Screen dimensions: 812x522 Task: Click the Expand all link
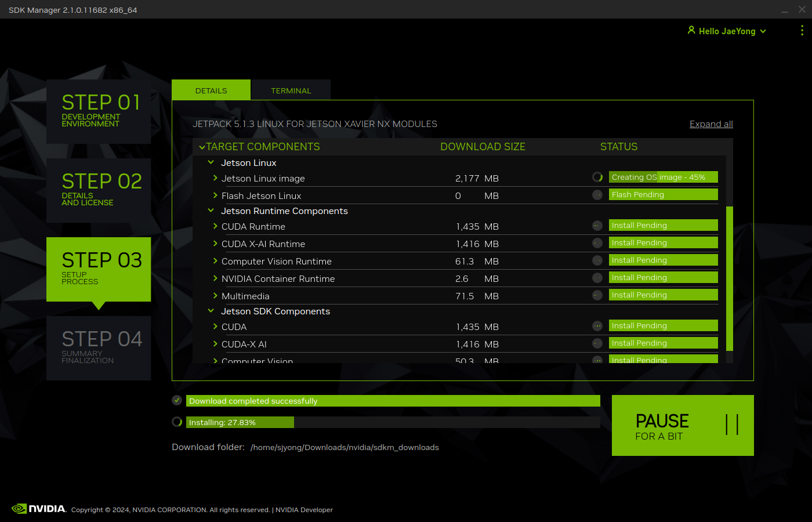point(711,124)
